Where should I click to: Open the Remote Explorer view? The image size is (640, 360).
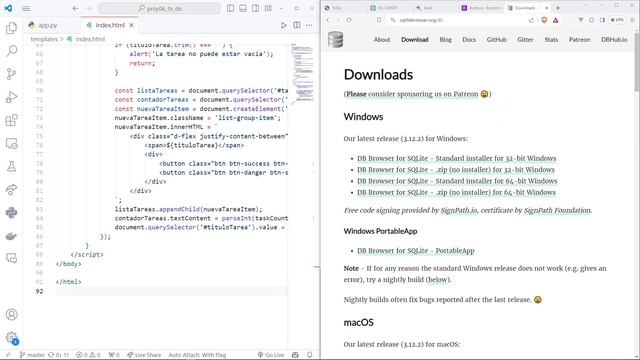click(x=11, y=144)
